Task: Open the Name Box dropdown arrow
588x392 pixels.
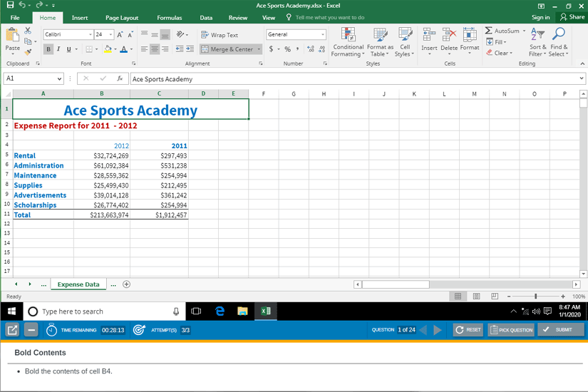Action: [59, 79]
